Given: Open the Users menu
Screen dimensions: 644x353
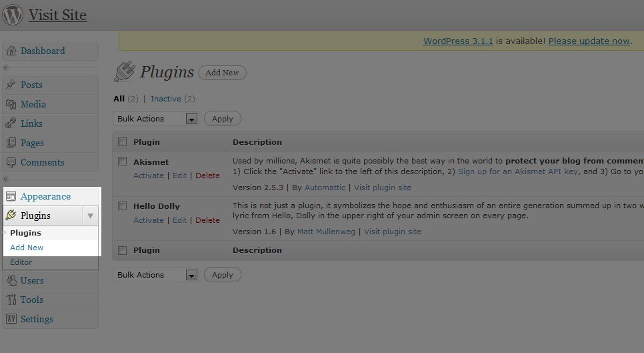Looking at the screenshot, I should coord(32,280).
